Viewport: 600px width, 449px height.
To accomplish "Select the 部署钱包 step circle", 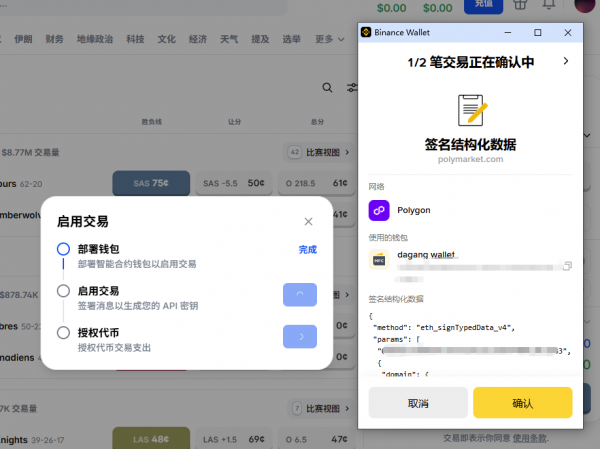I will pos(64,249).
